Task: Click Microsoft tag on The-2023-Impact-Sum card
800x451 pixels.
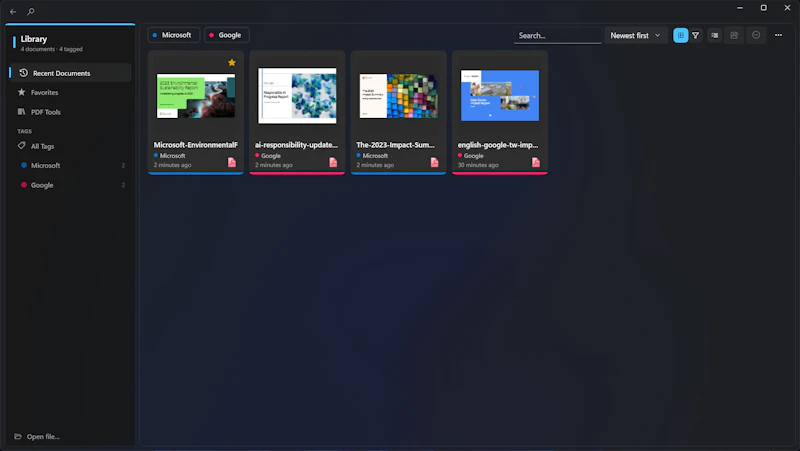Action: point(372,156)
